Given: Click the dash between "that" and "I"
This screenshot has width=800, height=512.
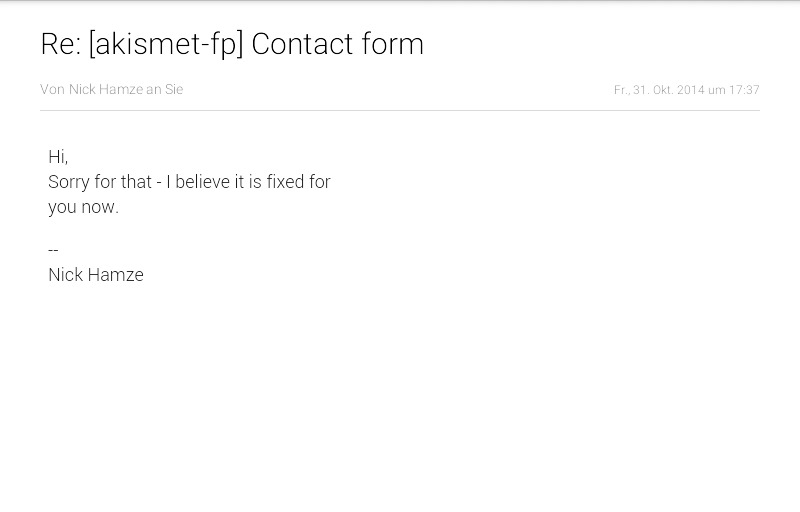Looking at the screenshot, I should [159, 182].
